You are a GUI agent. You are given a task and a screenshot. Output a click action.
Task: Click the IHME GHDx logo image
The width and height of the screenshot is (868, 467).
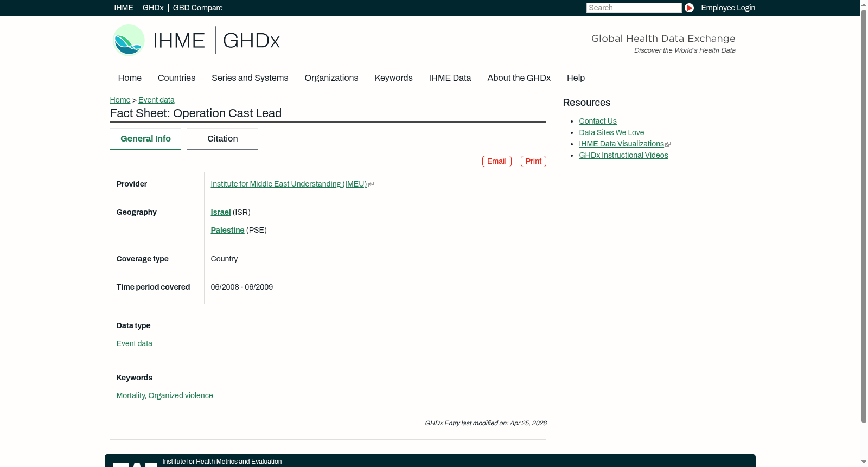tap(196, 40)
